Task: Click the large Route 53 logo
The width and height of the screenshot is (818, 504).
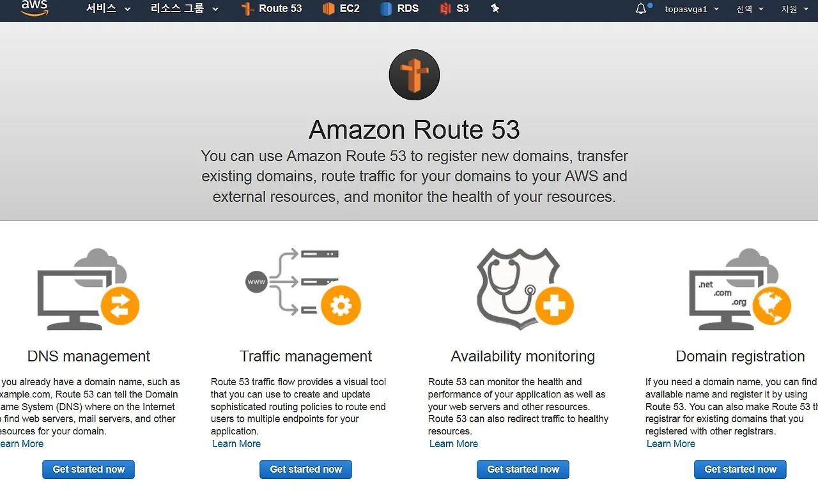Action: 414,75
